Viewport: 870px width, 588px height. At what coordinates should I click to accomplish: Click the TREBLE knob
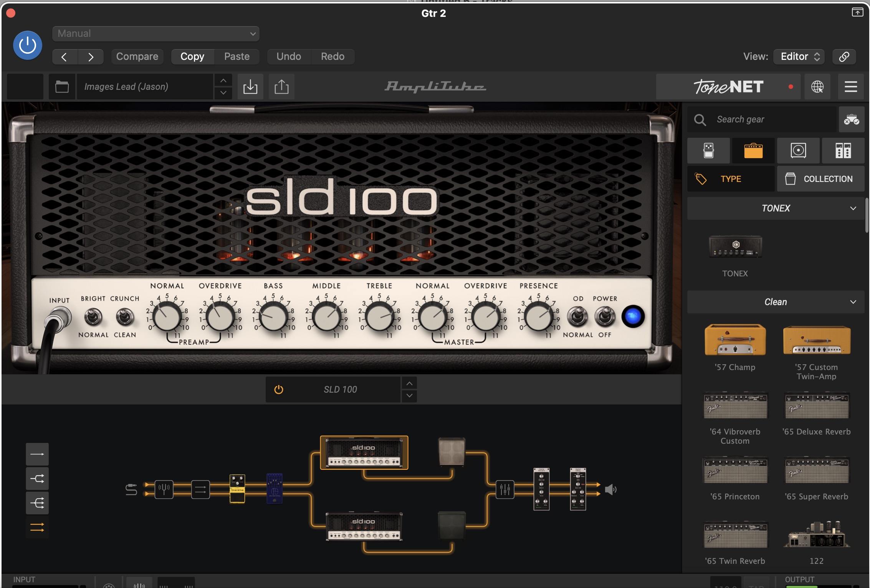tap(379, 317)
